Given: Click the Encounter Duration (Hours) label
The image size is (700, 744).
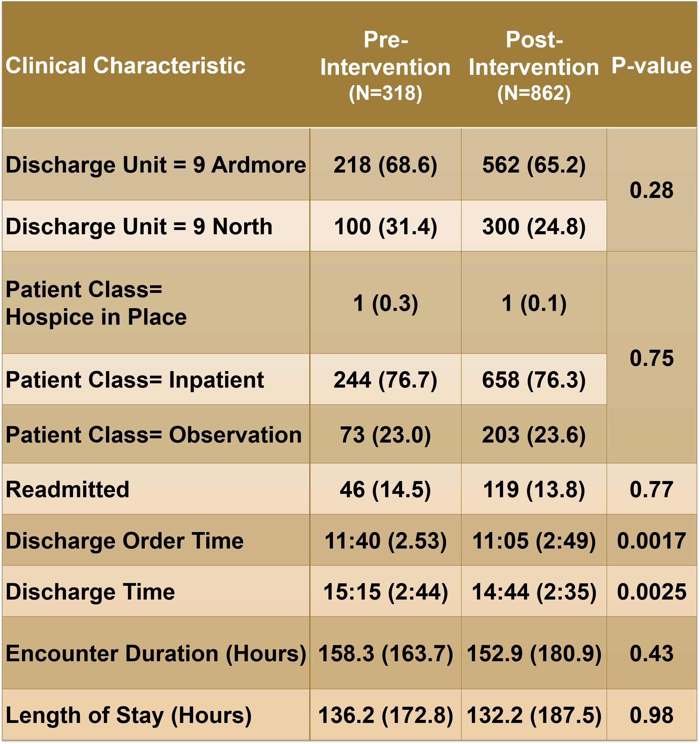Looking at the screenshot, I should tap(156, 653).
